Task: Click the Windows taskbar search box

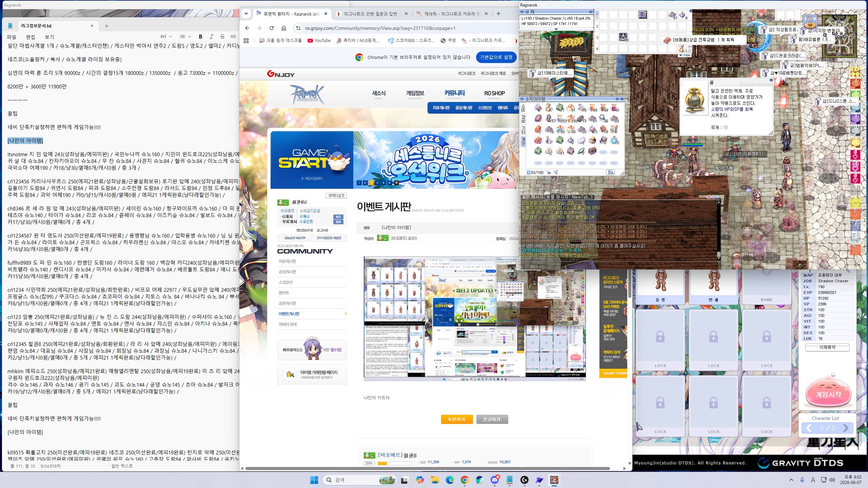Action: coord(360,480)
